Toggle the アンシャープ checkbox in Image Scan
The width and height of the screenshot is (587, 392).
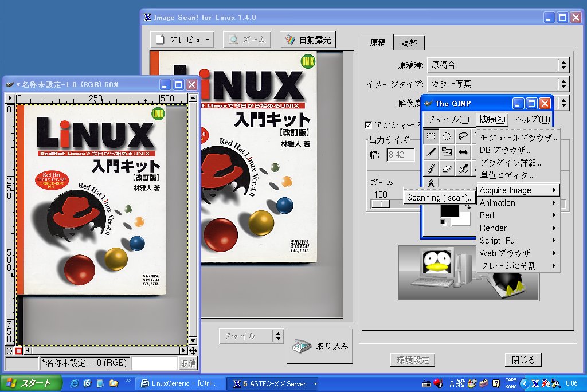[x=369, y=125]
